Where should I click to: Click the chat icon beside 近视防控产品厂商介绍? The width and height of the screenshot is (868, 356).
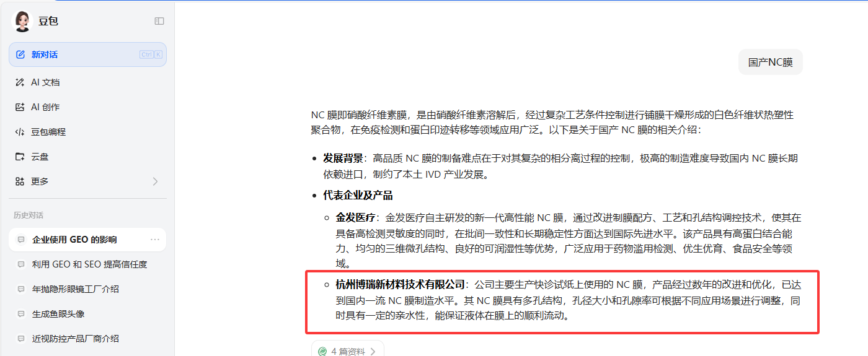pyautogui.click(x=21, y=339)
